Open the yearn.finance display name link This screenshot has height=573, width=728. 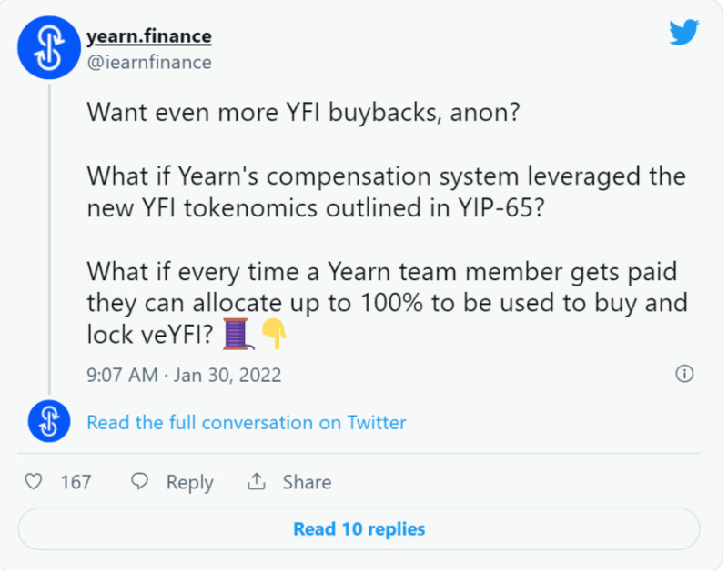[x=149, y=36]
